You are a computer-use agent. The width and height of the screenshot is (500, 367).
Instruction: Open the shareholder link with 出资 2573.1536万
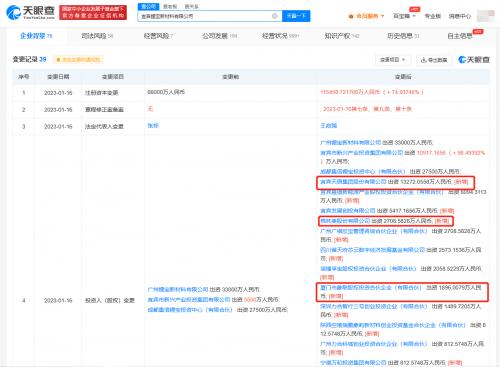(x=372, y=250)
